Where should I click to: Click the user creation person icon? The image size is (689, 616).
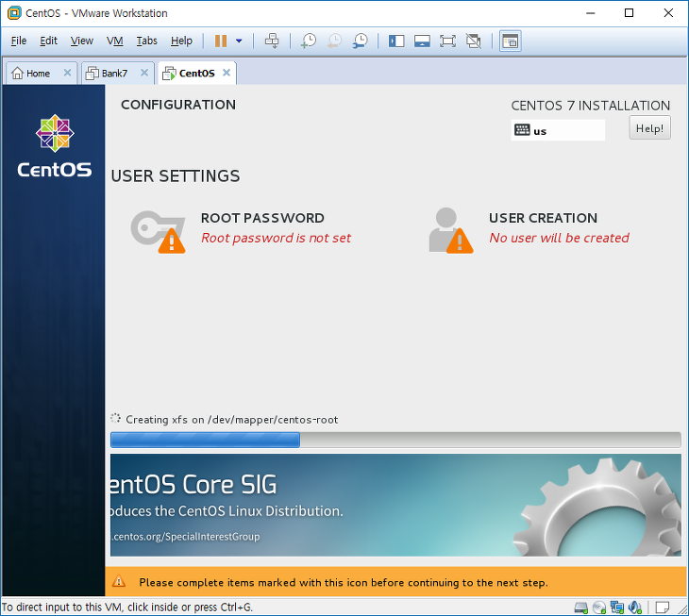(451, 230)
